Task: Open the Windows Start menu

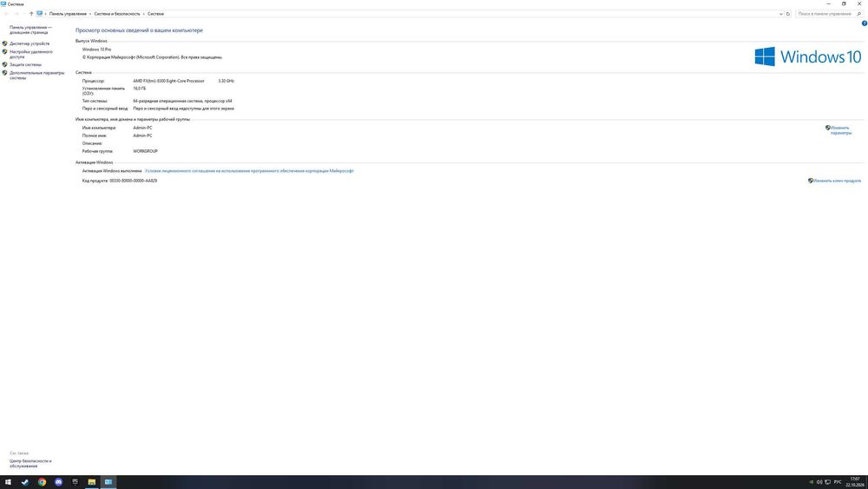Action: pyautogui.click(x=8, y=482)
